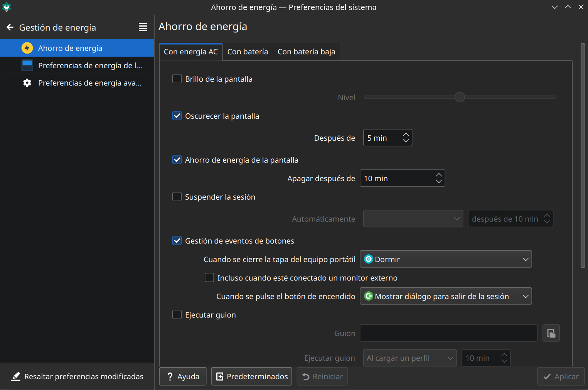Image resolution: width=588 pixels, height=390 pixels.
Task: Click the script file browse icon button
Action: 551,333
